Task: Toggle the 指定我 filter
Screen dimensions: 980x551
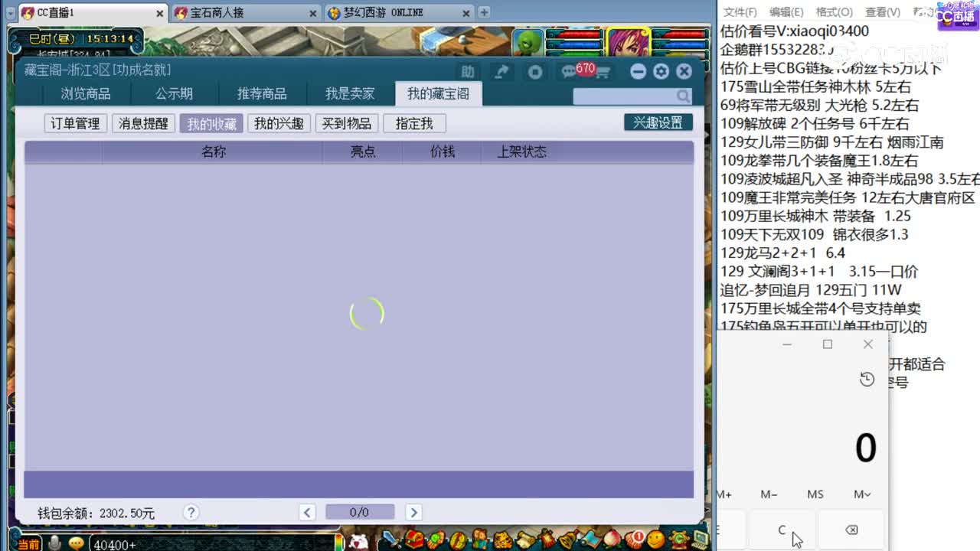Action: pyautogui.click(x=414, y=122)
